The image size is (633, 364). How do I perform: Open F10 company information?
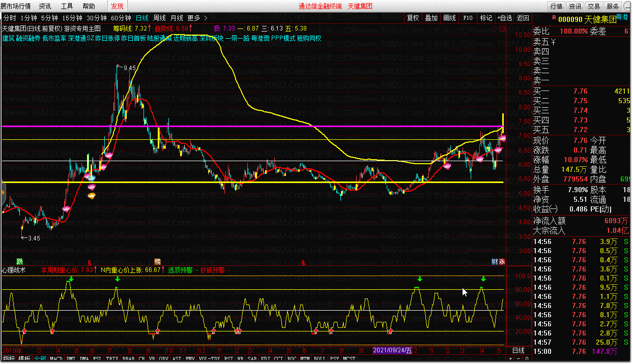coord(468,18)
